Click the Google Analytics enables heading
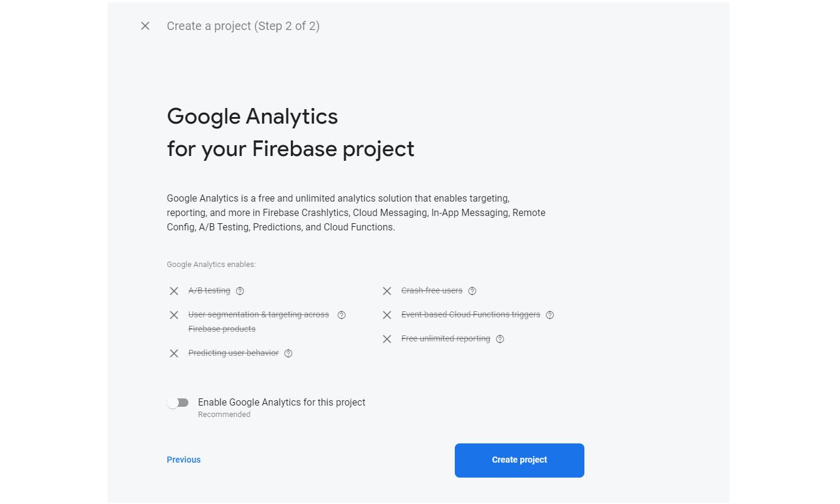Image resolution: width=840 pixels, height=504 pixels. coord(211,264)
